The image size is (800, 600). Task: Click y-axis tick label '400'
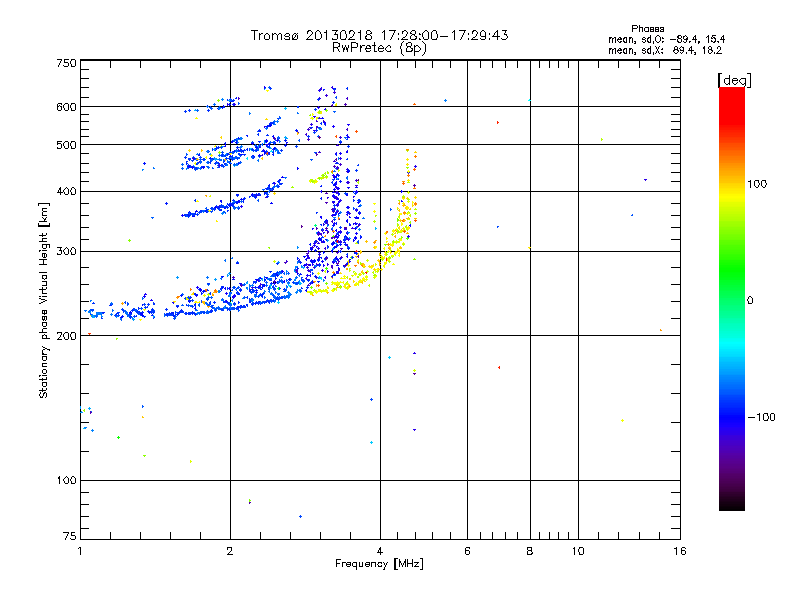[66, 191]
